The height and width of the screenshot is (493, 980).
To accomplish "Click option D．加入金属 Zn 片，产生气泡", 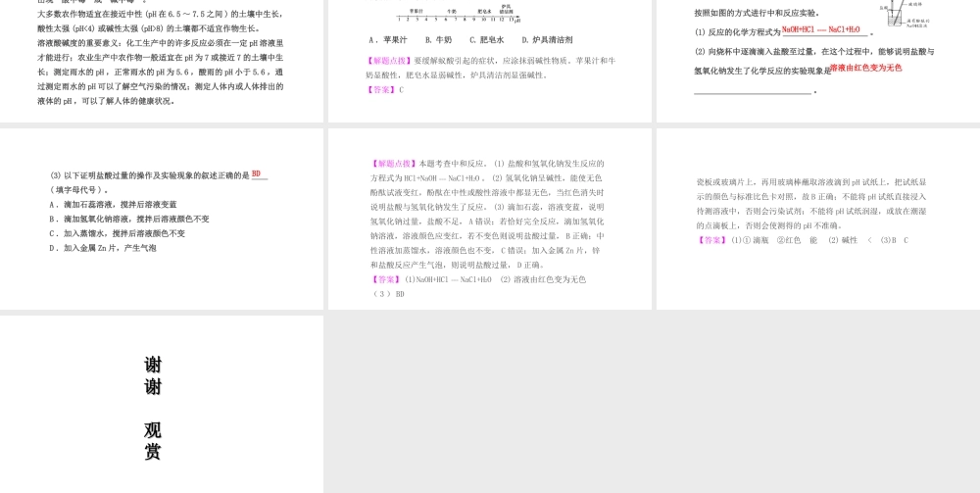I will [103, 248].
